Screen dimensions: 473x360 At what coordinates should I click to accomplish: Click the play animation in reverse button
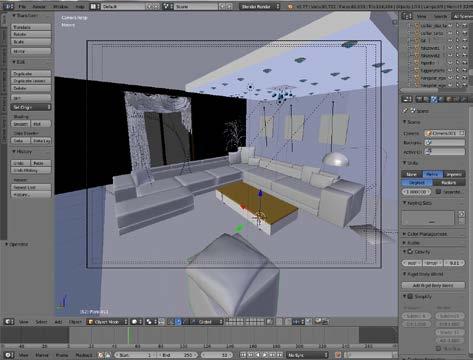coord(258,355)
